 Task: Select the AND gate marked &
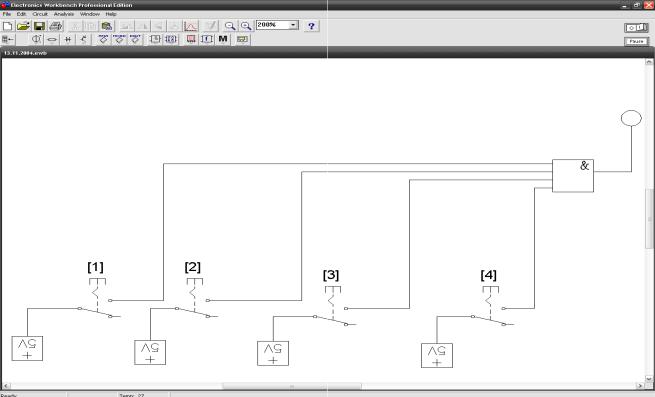pyautogui.click(x=573, y=176)
